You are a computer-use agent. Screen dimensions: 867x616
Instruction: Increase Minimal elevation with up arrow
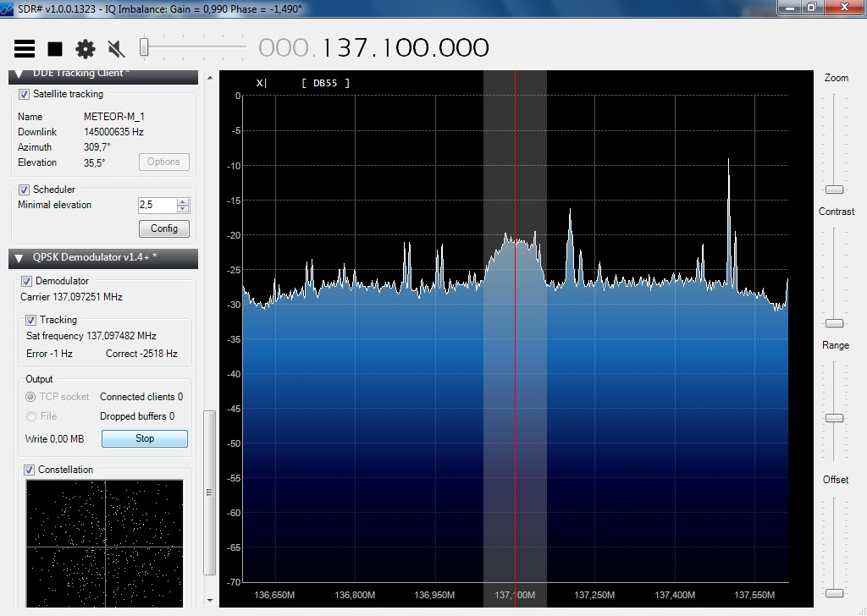click(x=183, y=201)
